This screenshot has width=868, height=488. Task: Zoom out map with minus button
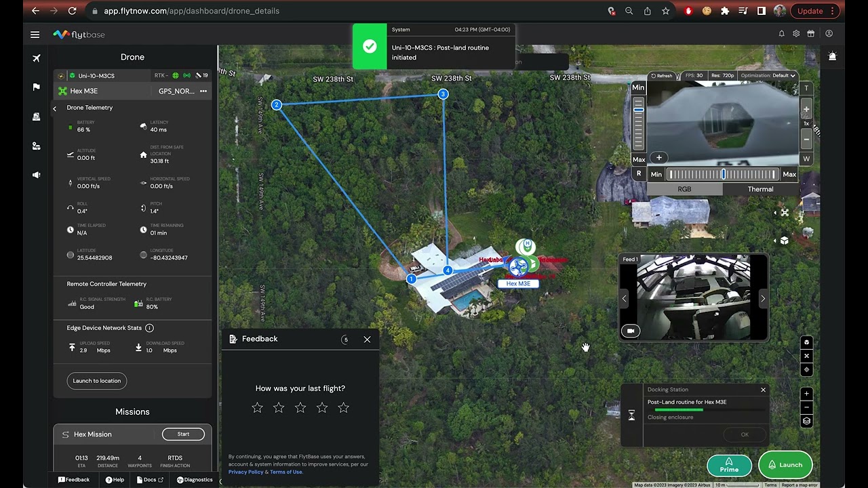coord(806,407)
